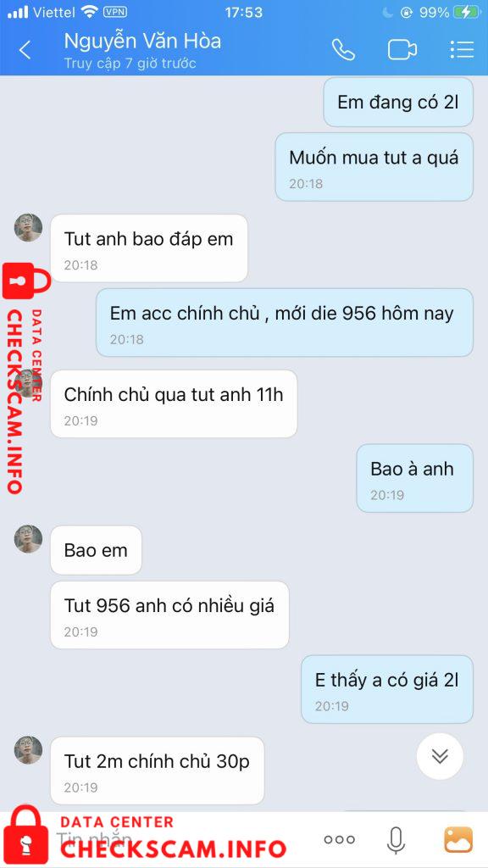Select message 'Tut 956 anh có nhiều giá'

pos(169,615)
